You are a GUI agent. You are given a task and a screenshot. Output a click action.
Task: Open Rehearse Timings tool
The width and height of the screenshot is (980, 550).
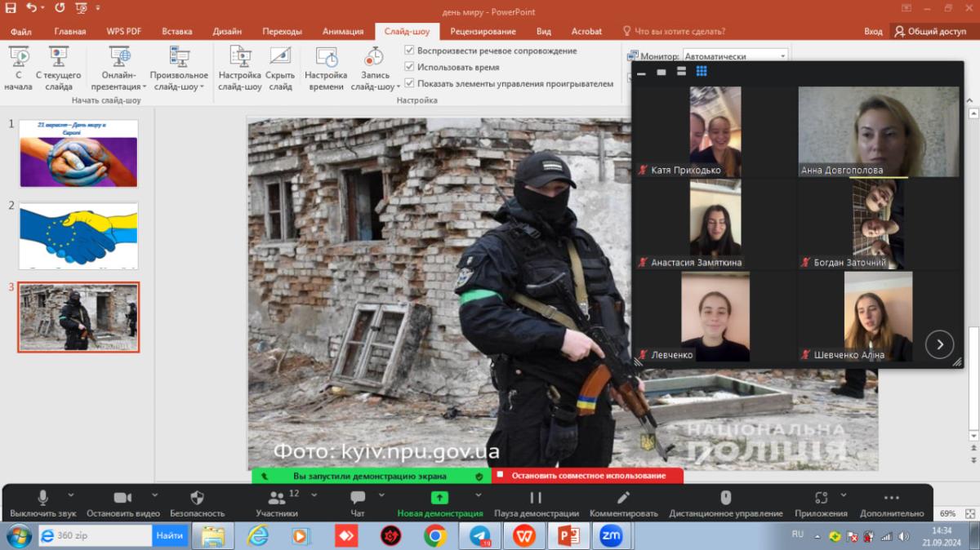click(x=326, y=59)
